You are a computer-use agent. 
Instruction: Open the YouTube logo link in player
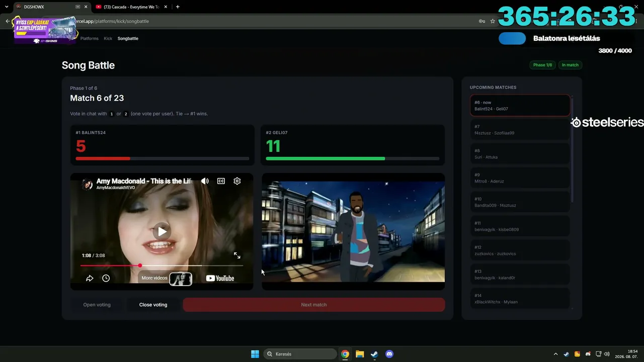pyautogui.click(x=220, y=278)
